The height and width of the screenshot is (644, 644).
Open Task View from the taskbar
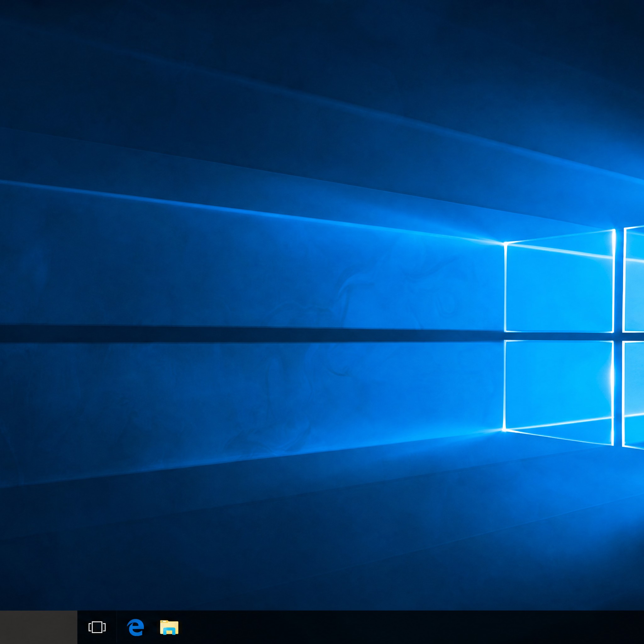click(x=97, y=627)
